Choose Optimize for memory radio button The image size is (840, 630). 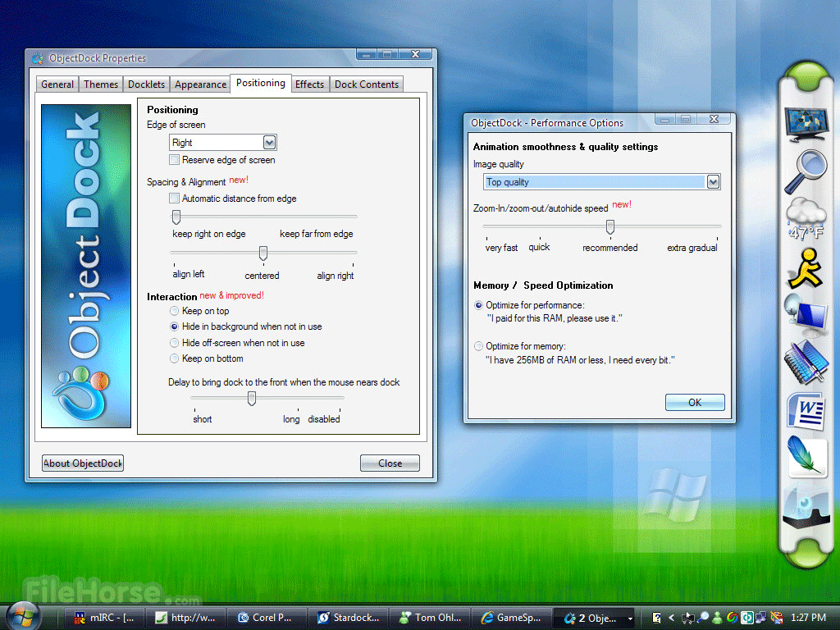tap(478, 346)
